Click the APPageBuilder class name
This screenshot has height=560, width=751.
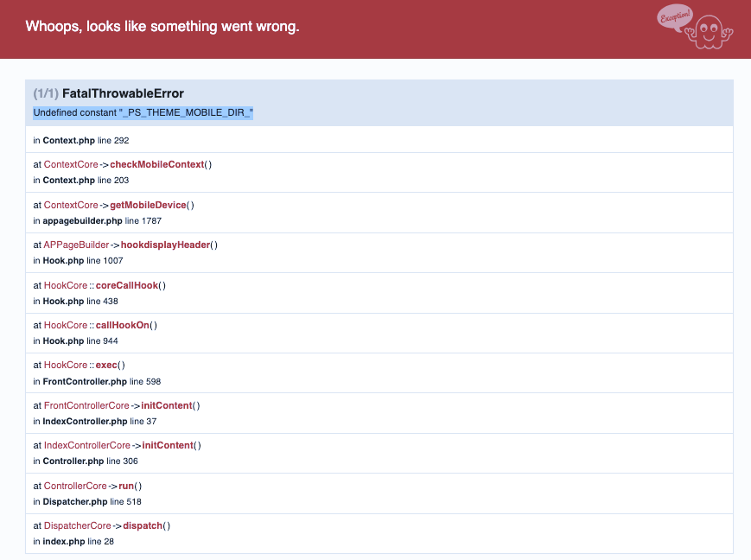(x=76, y=245)
